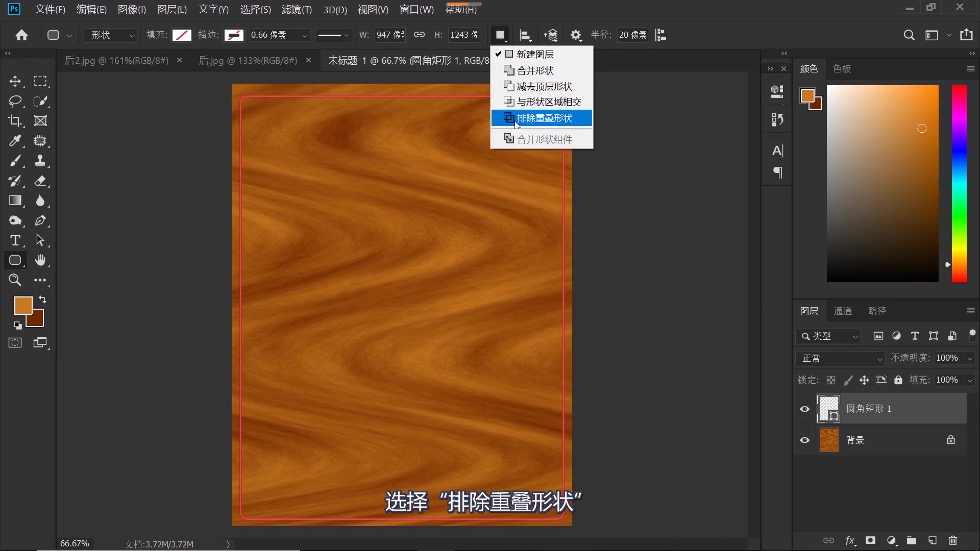Screen dimensions: 980x551
Task: Click the add layer mask icon
Action: [x=870, y=540]
